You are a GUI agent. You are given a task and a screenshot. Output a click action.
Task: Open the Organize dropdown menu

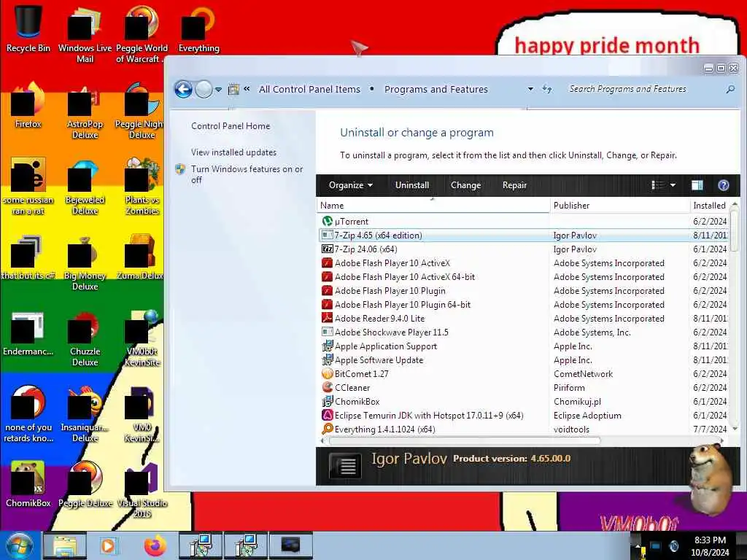pyautogui.click(x=351, y=185)
